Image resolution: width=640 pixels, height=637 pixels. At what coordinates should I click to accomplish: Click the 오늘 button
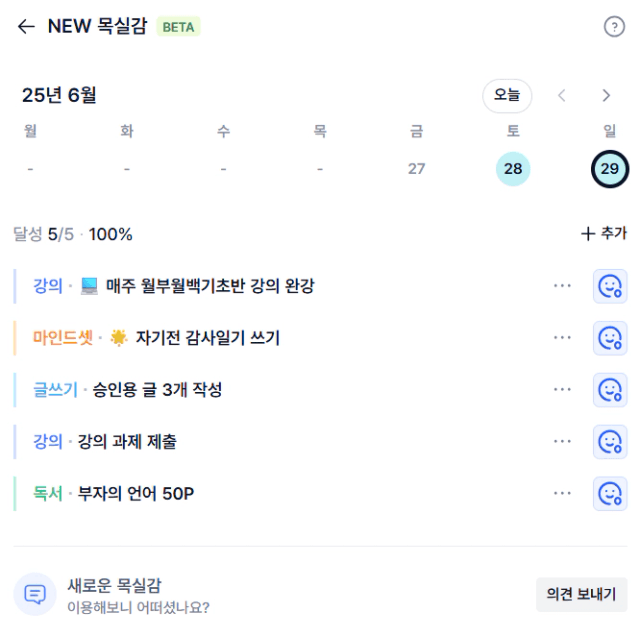507,95
